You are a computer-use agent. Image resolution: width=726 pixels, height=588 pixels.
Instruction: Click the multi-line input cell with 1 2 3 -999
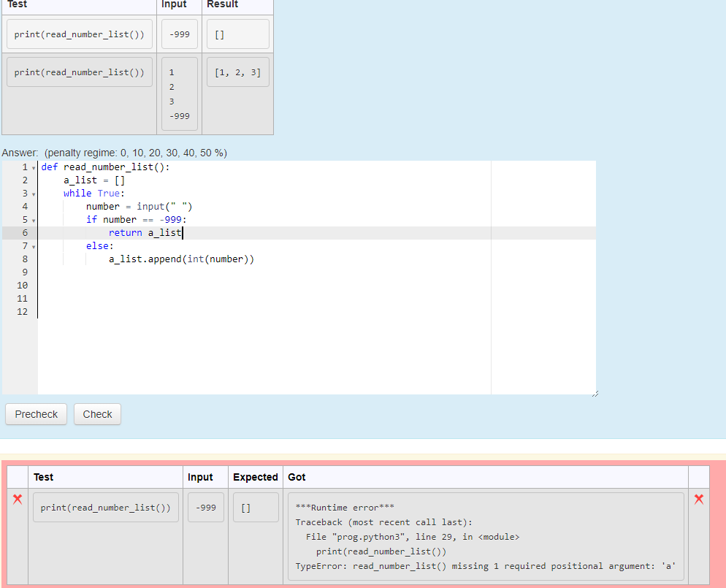tap(180, 94)
